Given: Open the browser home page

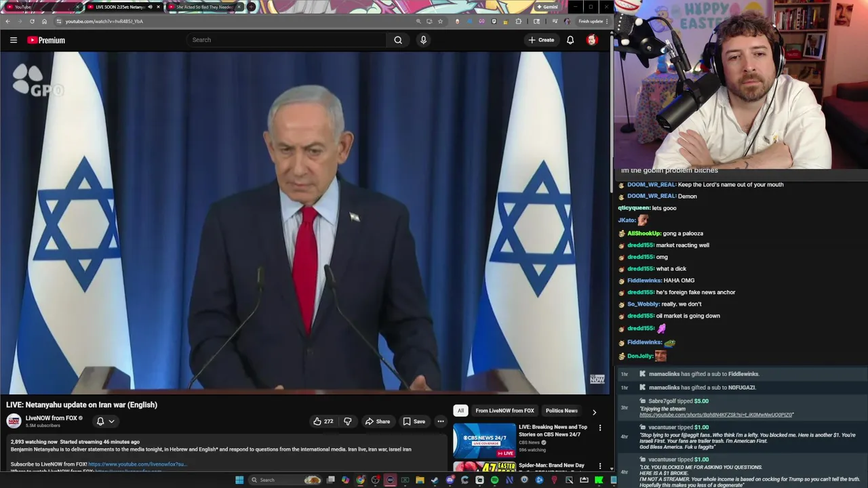Looking at the screenshot, I should point(44,21).
